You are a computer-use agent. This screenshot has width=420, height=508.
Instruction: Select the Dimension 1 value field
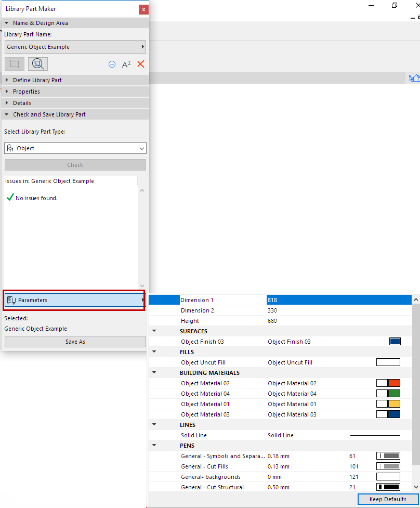(338, 299)
